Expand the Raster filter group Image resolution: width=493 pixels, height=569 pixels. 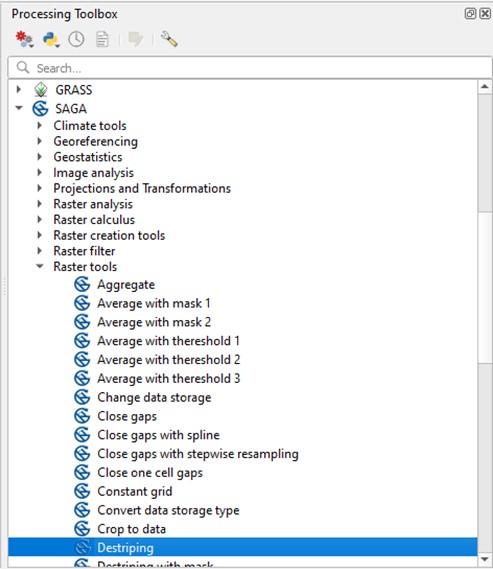[40, 251]
